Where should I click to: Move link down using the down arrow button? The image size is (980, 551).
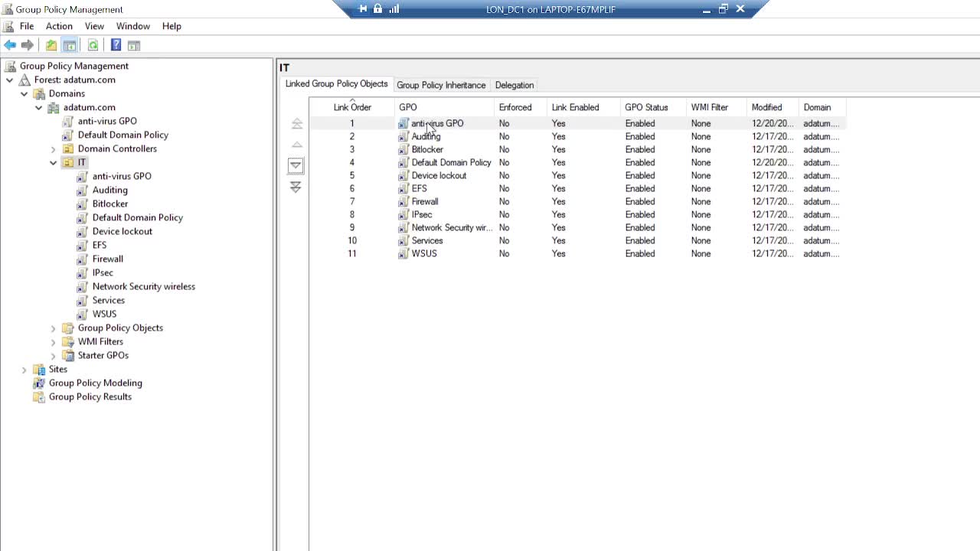296,165
